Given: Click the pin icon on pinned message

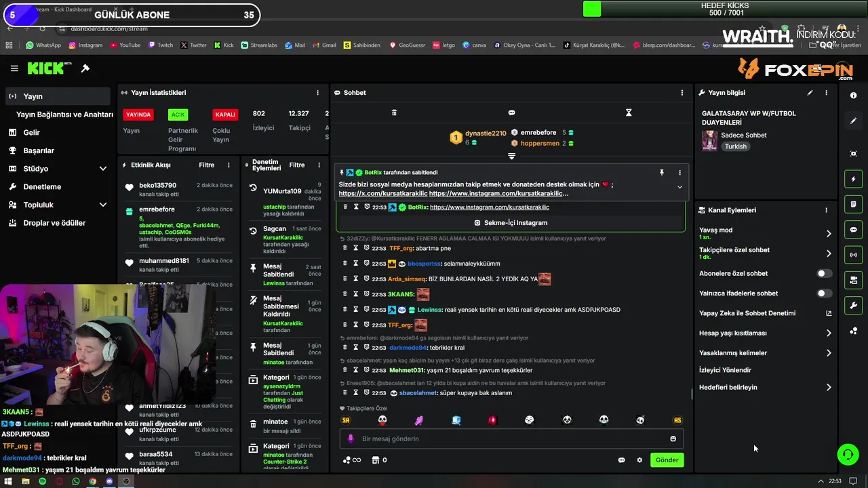Looking at the screenshot, I should point(662,173).
